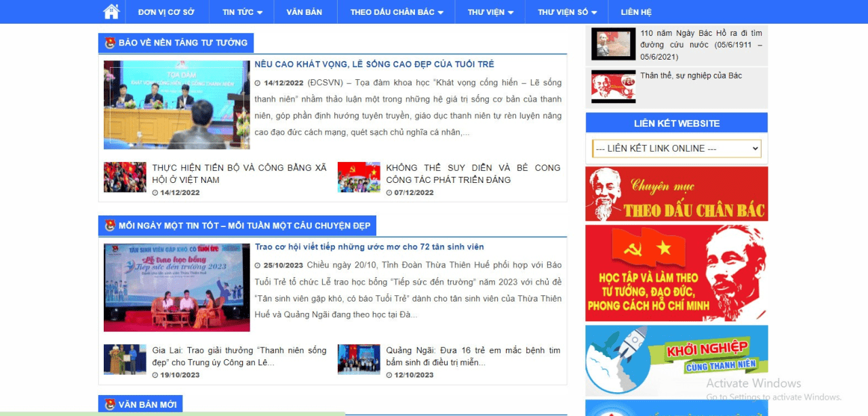868x416 pixels.
Task: Expand the Thư viện số dropdown menu
Action: (x=567, y=12)
